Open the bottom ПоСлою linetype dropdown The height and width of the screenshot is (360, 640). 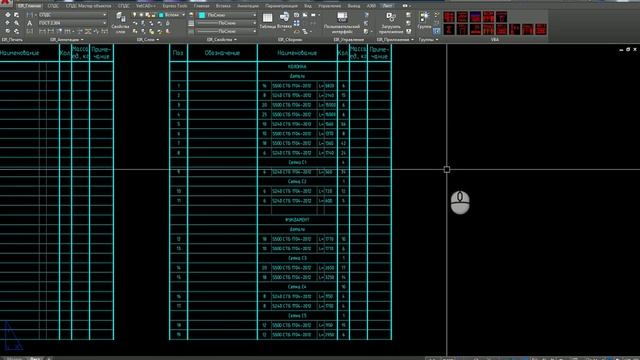[227, 31]
